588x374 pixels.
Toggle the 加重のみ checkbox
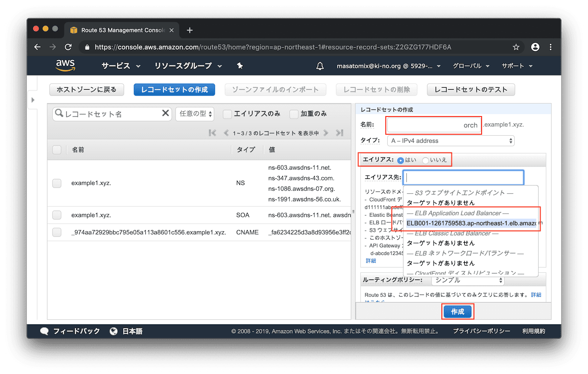click(x=294, y=114)
